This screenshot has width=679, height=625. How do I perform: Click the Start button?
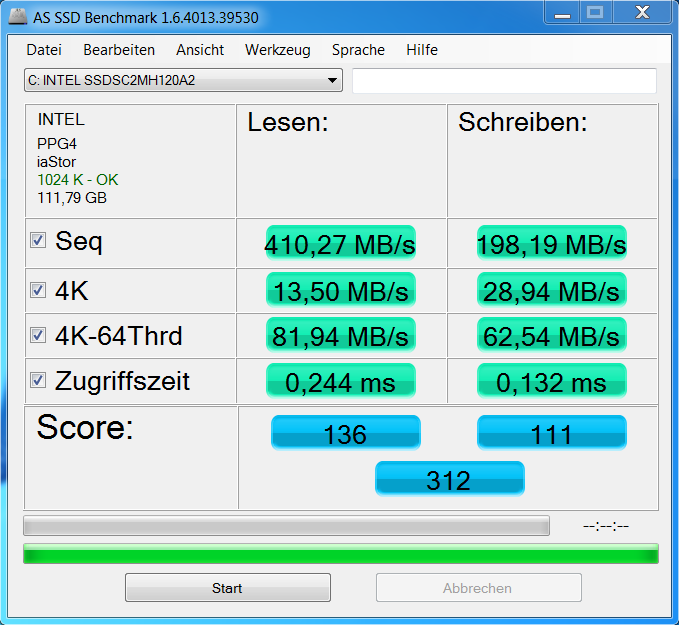click(228, 588)
